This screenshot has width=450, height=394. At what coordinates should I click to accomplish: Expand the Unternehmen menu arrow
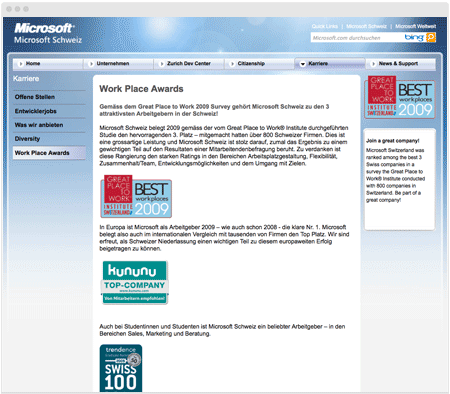tap(91, 64)
